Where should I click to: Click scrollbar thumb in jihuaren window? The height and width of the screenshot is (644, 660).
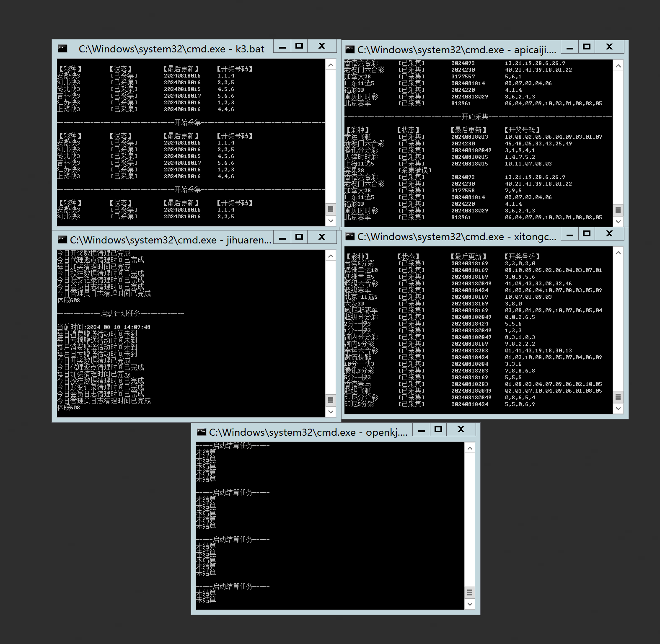331,400
